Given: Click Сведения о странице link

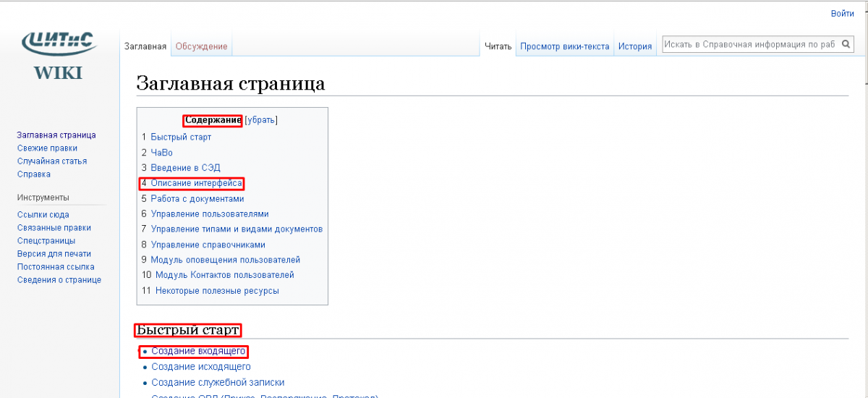Looking at the screenshot, I should [59, 280].
